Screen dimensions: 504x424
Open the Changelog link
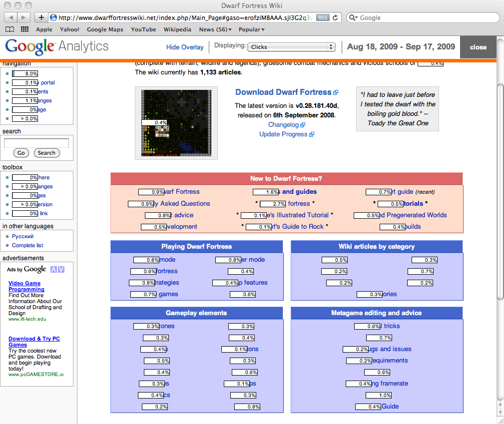tap(286, 125)
